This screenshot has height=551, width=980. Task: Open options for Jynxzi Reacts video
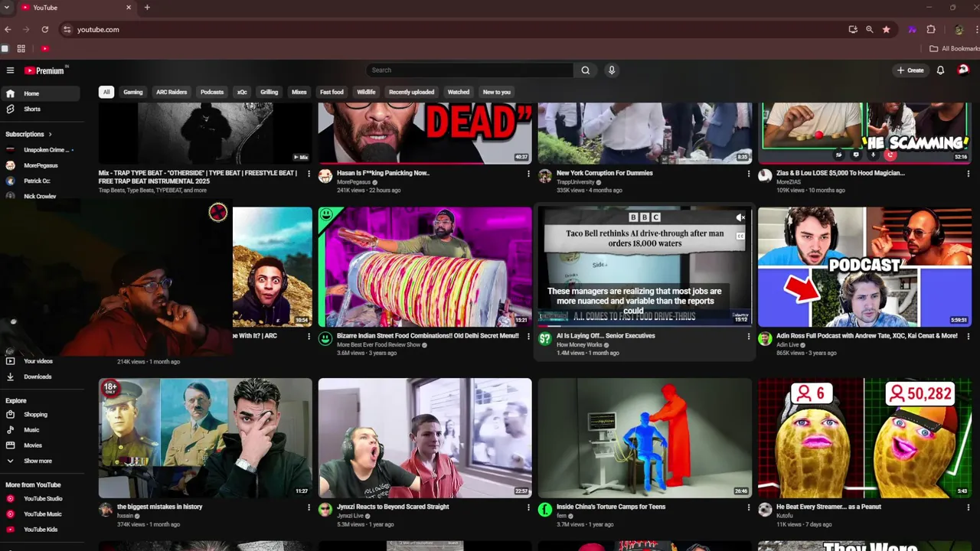pyautogui.click(x=528, y=507)
